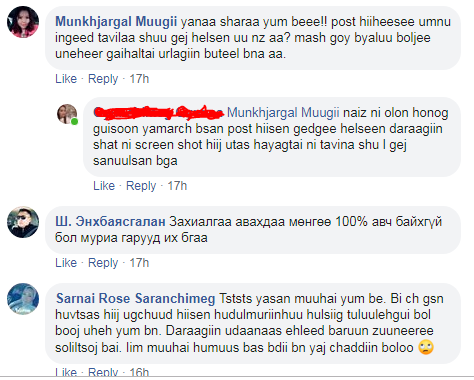Open Sarnai Rose Saranchimeg's avatar

(23, 299)
